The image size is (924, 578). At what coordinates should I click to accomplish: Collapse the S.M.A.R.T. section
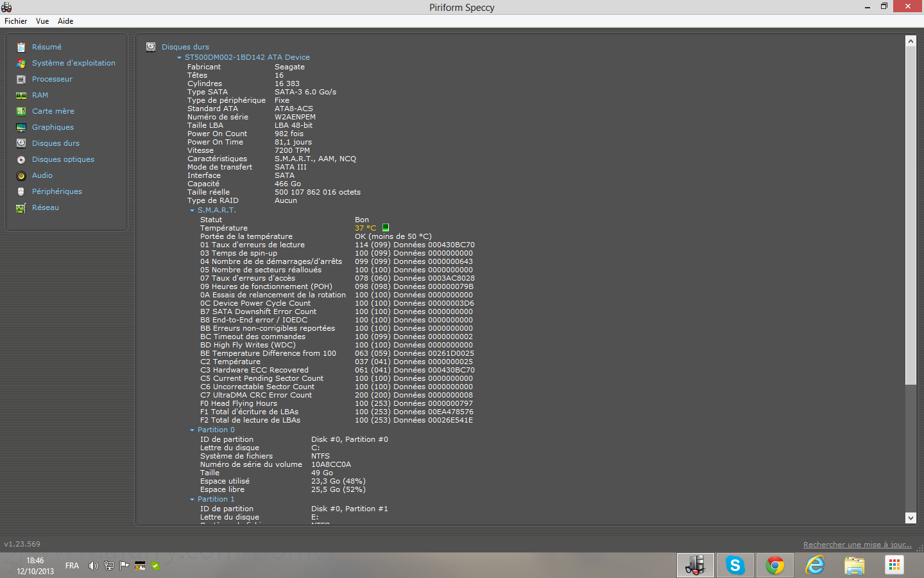pyautogui.click(x=192, y=211)
